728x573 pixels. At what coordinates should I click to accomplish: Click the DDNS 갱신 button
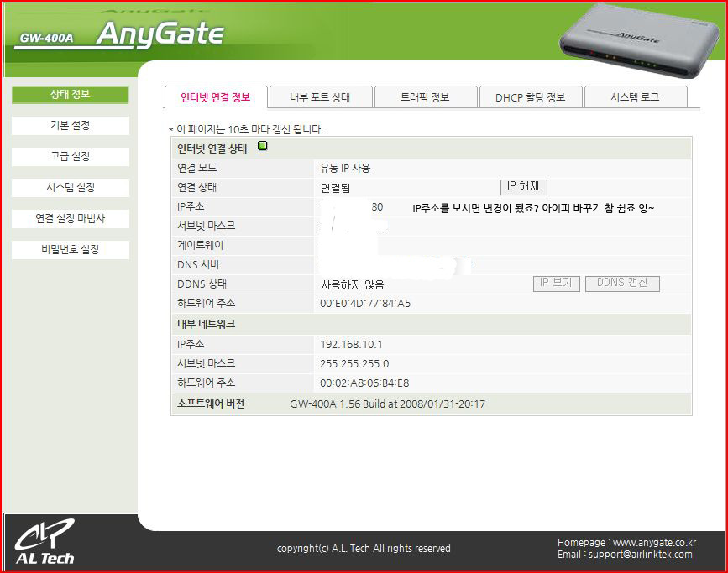point(622,284)
